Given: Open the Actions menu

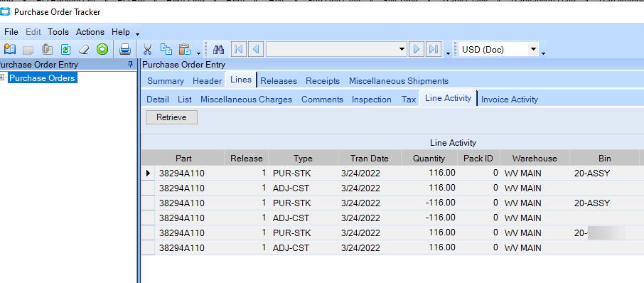Looking at the screenshot, I should click(x=90, y=32).
